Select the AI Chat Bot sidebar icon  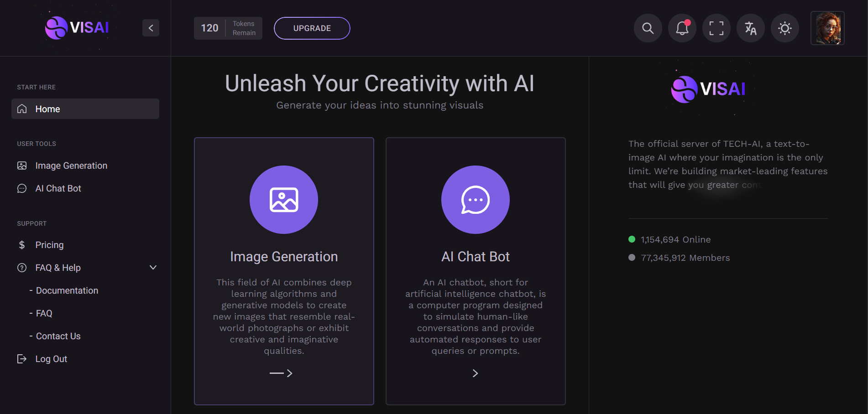tap(22, 188)
